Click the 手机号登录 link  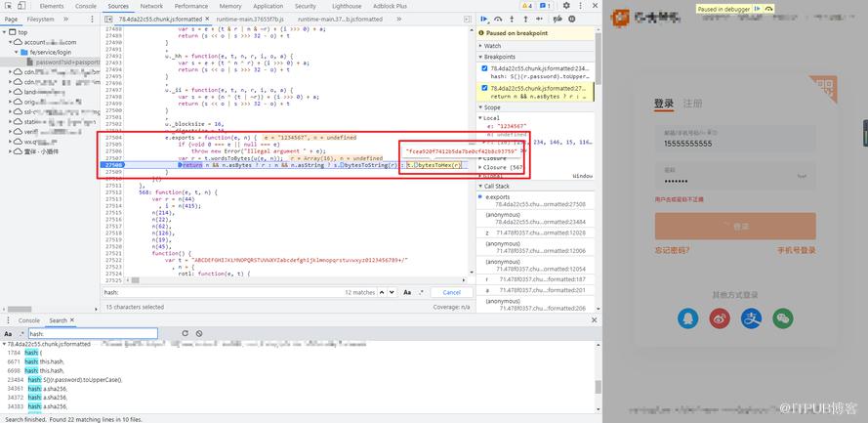(796, 250)
